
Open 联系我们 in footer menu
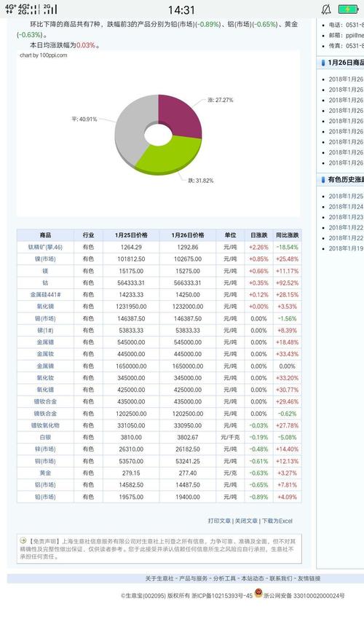coord(281,578)
